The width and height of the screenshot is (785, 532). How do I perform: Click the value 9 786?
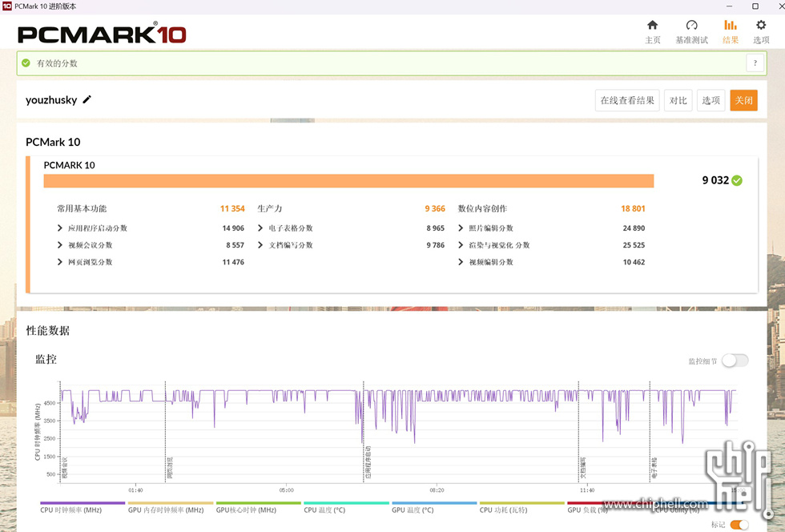pos(436,245)
